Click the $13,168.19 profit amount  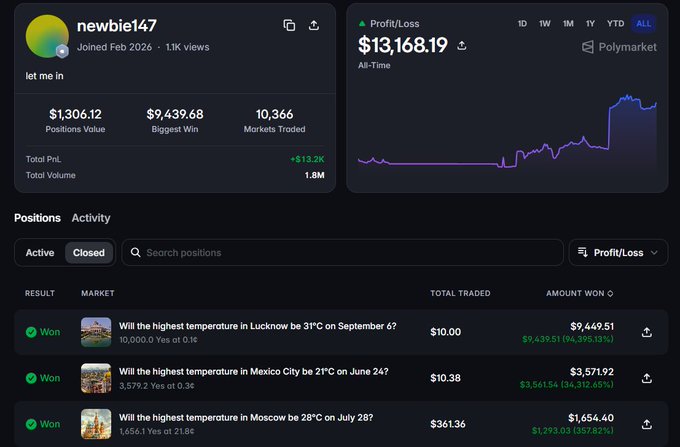coord(403,45)
